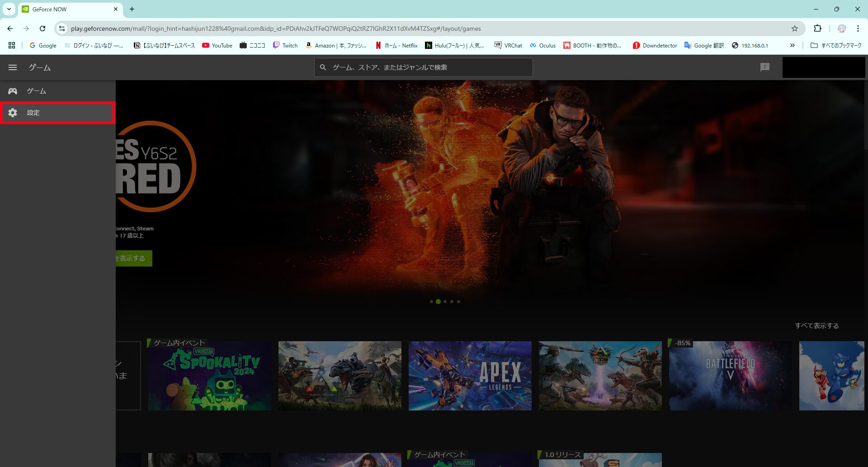This screenshot has height=467, width=868.
Task: Select the GeForce NOW browser tab
Action: [59, 9]
